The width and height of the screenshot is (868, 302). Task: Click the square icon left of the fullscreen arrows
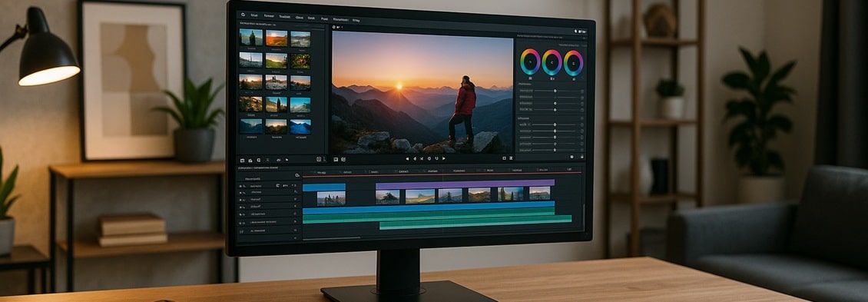(x=505, y=158)
